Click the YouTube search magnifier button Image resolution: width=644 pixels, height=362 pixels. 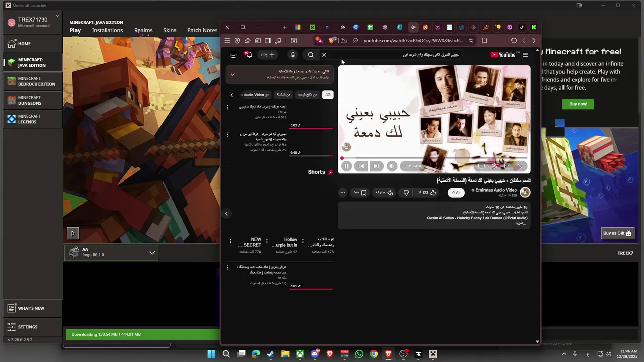tap(311, 55)
